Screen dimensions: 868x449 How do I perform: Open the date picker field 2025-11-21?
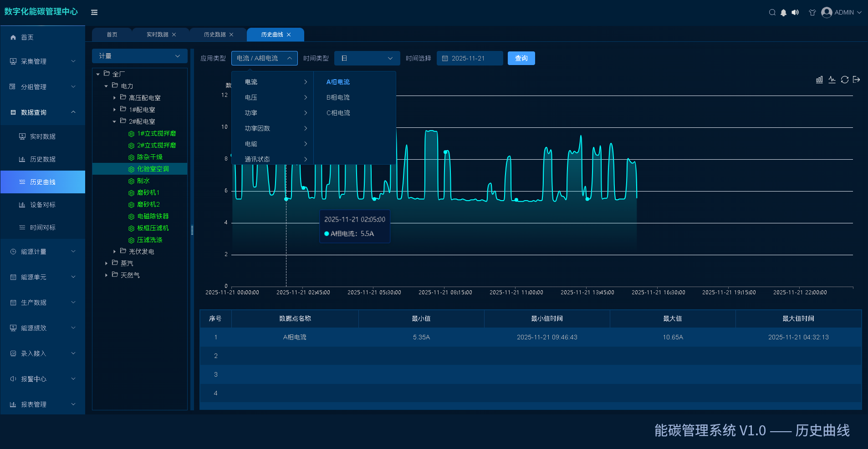[x=470, y=58]
